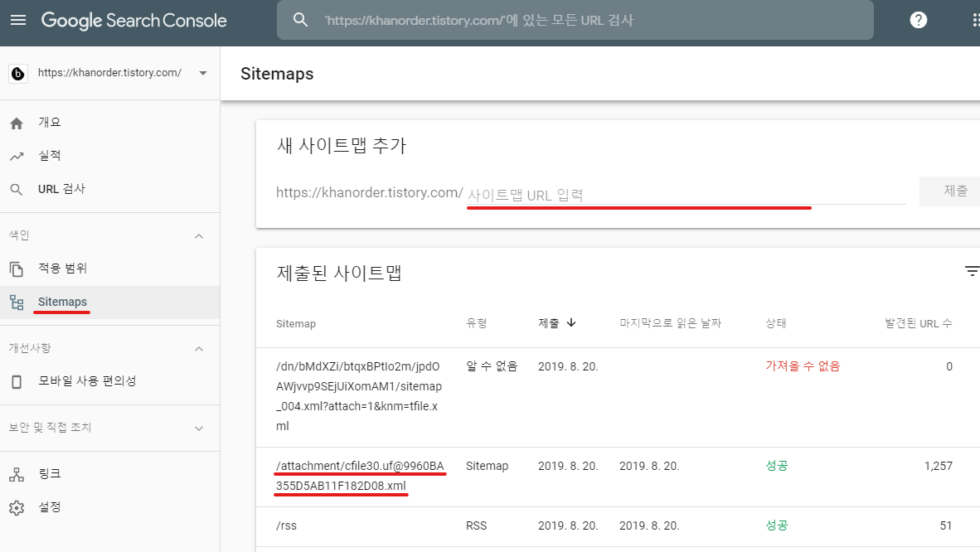Click the property favicon icon for khanorder.tistory.com

point(18,73)
